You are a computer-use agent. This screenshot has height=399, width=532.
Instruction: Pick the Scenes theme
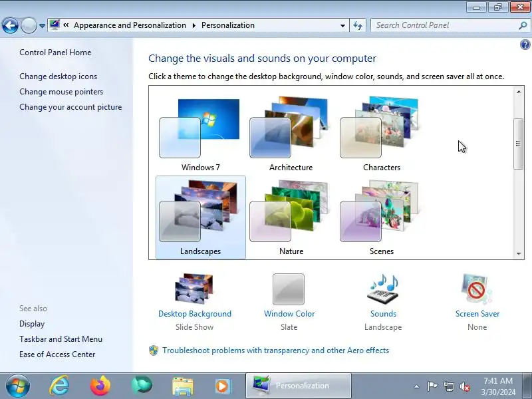381,217
